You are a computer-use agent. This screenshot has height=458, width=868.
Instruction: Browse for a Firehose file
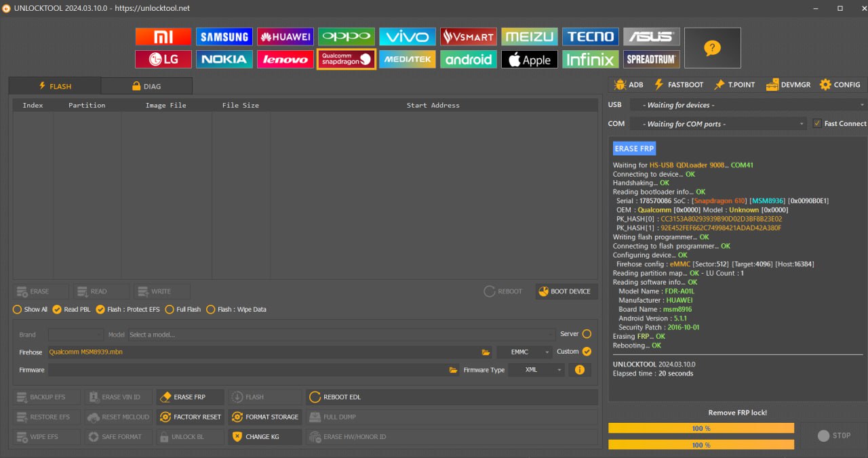(x=486, y=352)
